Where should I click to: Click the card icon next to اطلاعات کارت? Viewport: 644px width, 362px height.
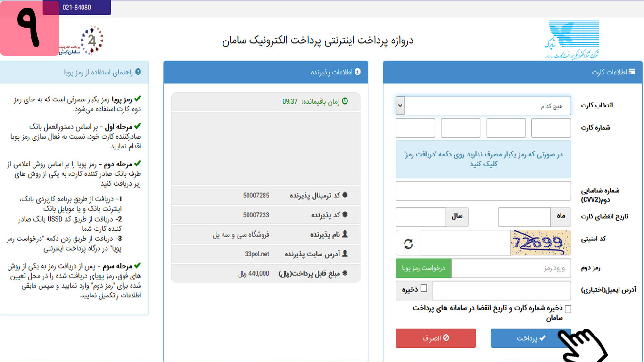click(x=632, y=72)
